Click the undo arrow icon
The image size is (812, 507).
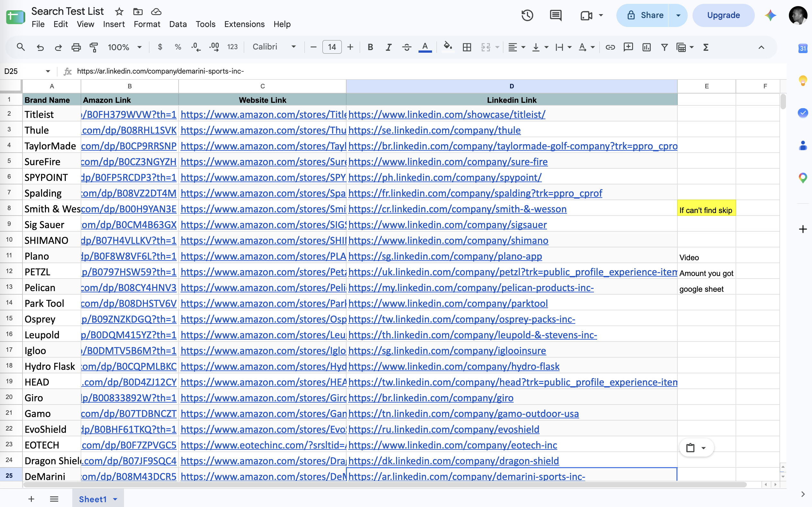(40, 47)
